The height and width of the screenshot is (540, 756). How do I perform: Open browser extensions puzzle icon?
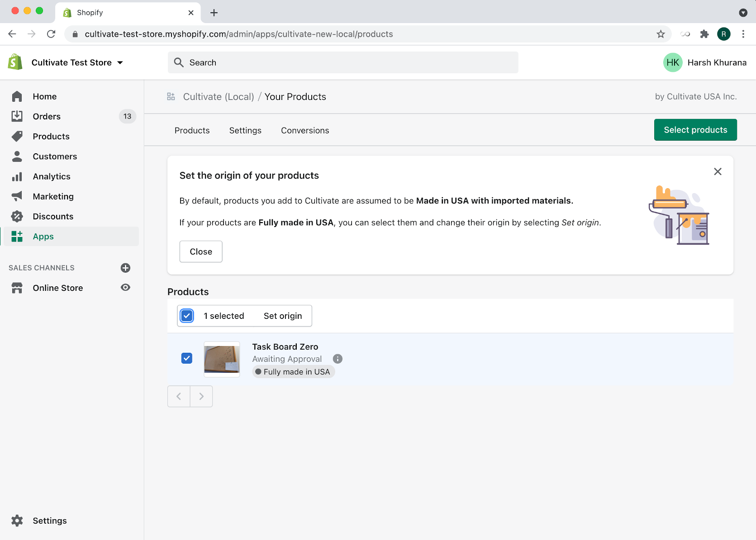pyautogui.click(x=704, y=34)
